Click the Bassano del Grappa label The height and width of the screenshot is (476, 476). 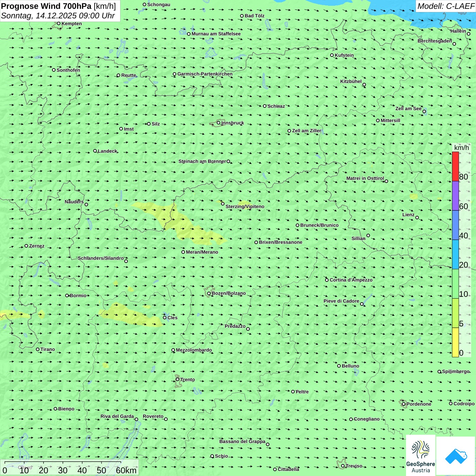click(242, 441)
